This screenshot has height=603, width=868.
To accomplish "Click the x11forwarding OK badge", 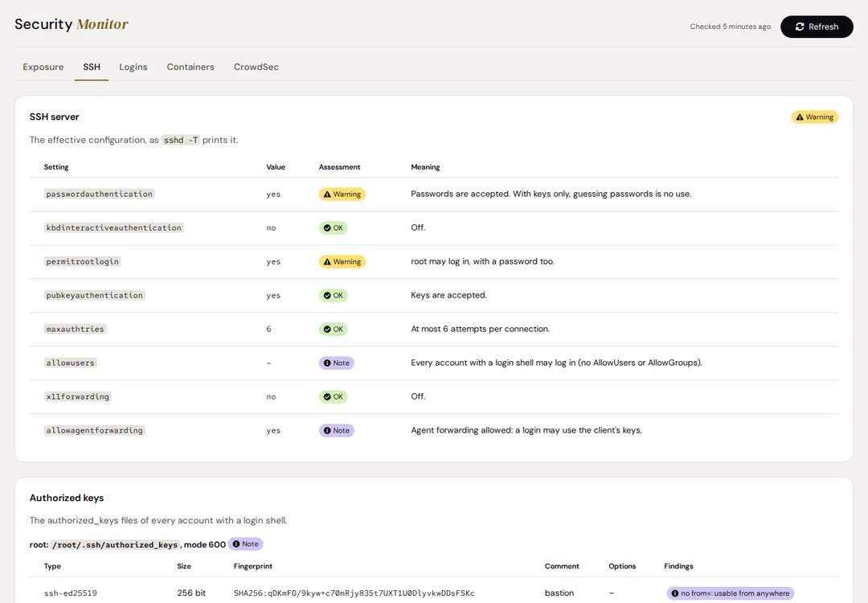I will point(334,397).
